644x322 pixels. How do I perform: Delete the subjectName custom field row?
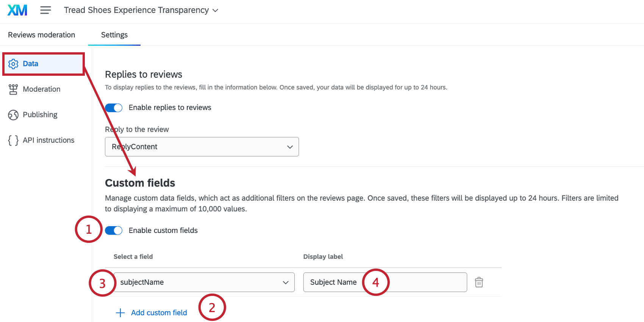coord(479,282)
